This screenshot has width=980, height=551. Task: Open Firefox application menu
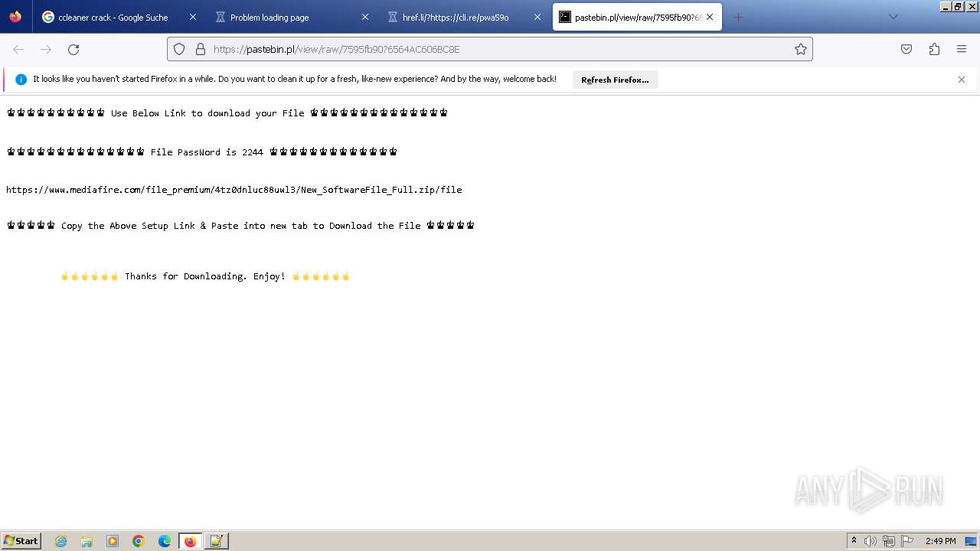962,49
